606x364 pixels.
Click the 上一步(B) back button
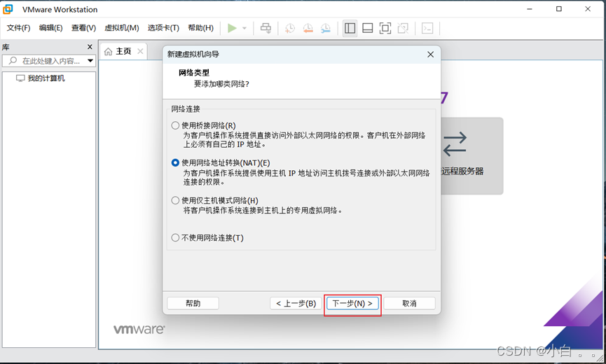pyautogui.click(x=296, y=303)
